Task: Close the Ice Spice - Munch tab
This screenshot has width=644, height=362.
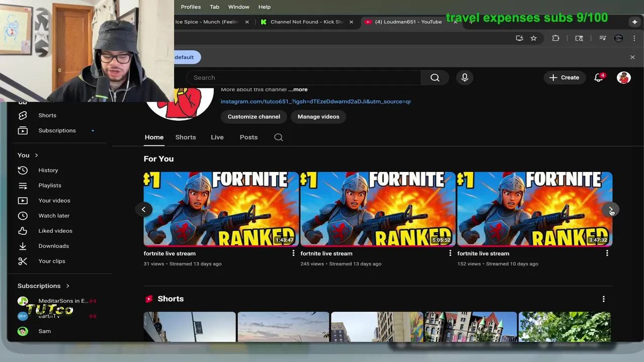Action: tap(247, 22)
